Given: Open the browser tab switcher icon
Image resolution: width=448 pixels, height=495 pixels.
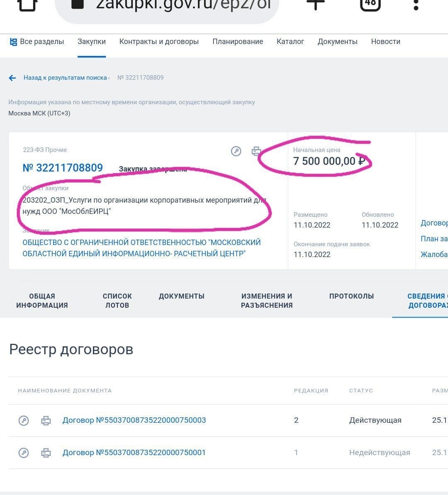Looking at the screenshot, I should click(370, 4).
